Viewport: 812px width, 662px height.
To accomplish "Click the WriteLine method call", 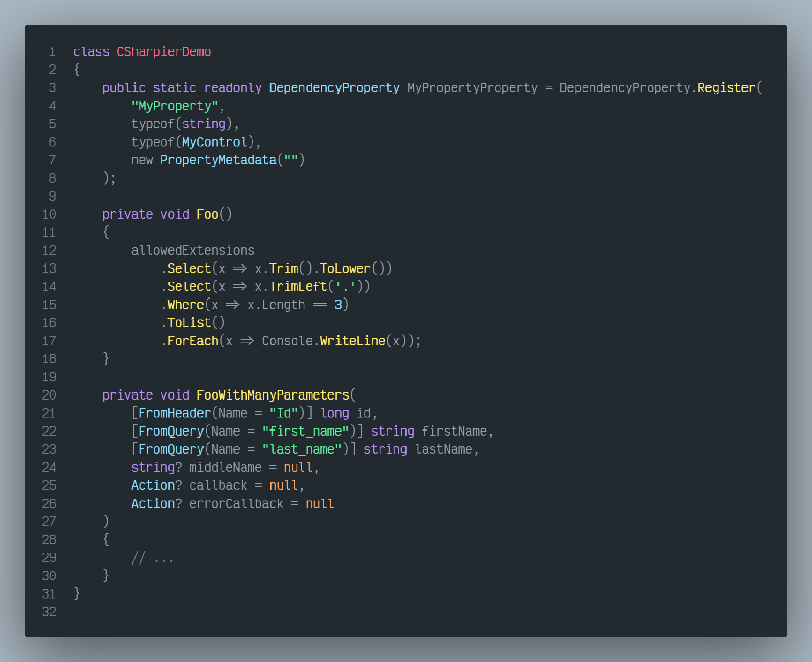I will (x=353, y=341).
